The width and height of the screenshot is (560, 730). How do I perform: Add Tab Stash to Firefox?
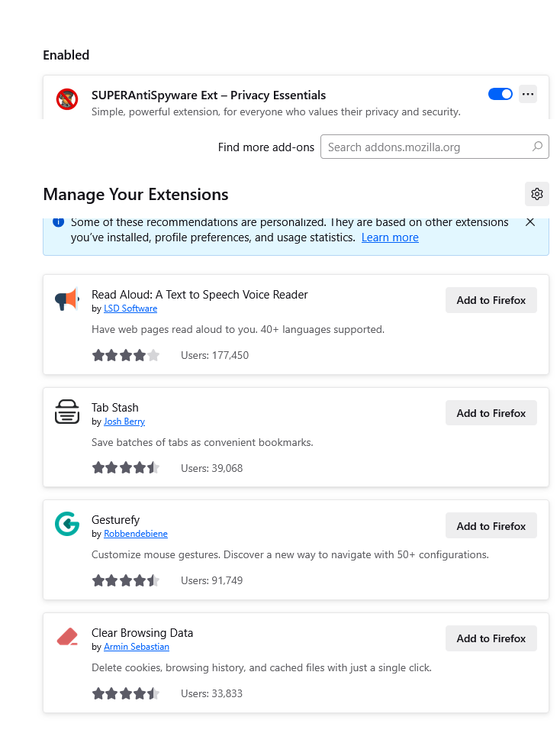point(491,413)
